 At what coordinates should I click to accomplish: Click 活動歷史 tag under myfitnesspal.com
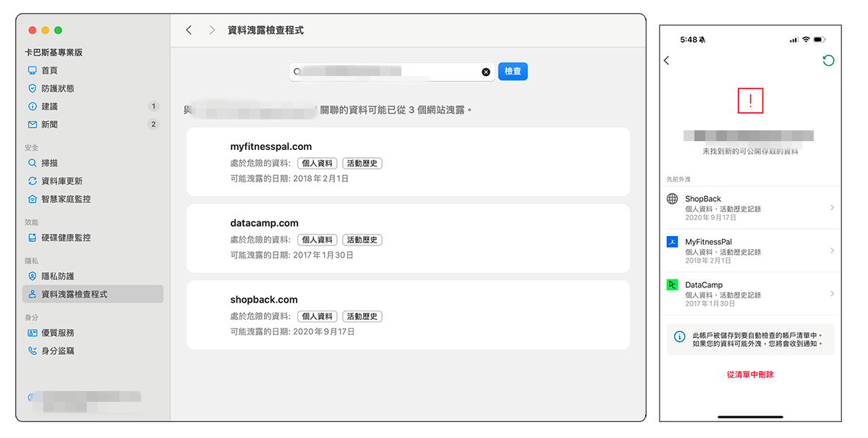pos(362,163)
